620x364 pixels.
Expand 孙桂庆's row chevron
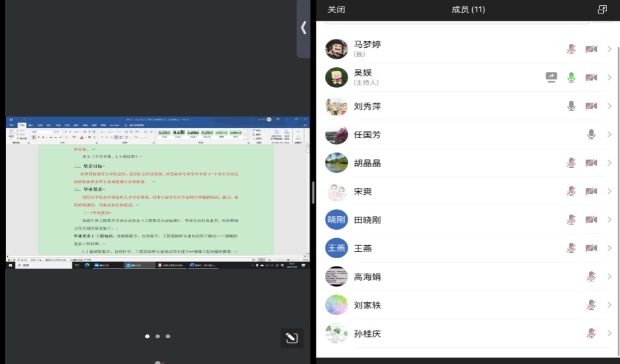[609, 334]
